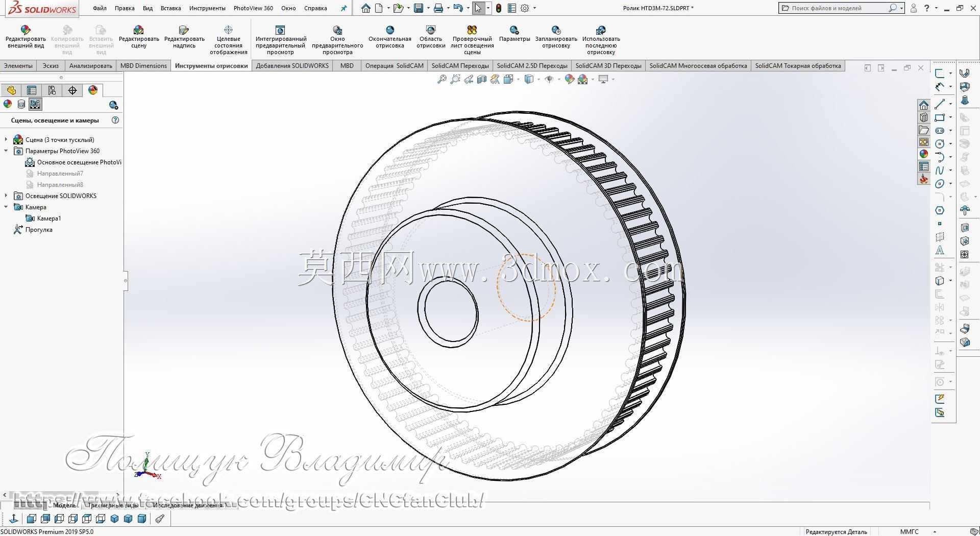Click the Home icon in title toolbar
The image size is (980, 536).
(x=365, y=8)
